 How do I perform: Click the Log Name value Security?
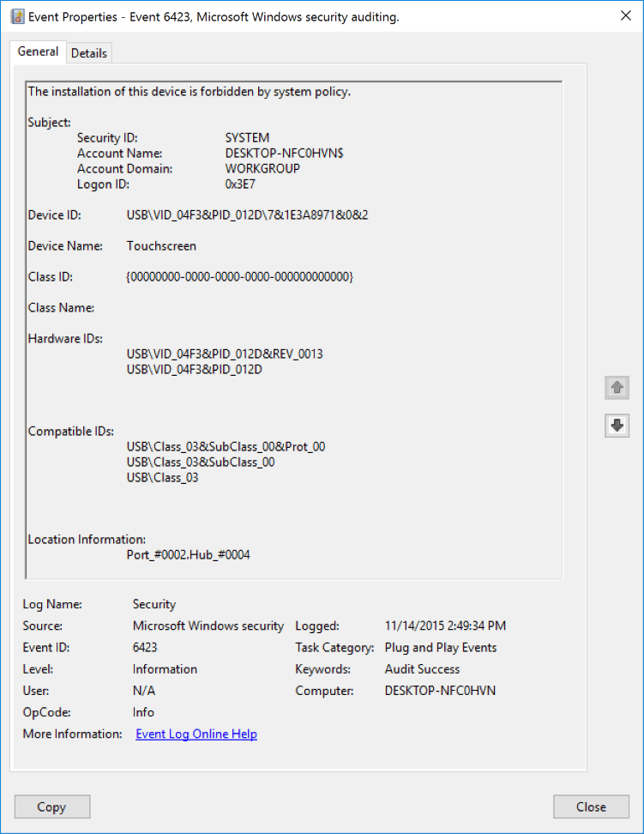click(x=154, y=604)
